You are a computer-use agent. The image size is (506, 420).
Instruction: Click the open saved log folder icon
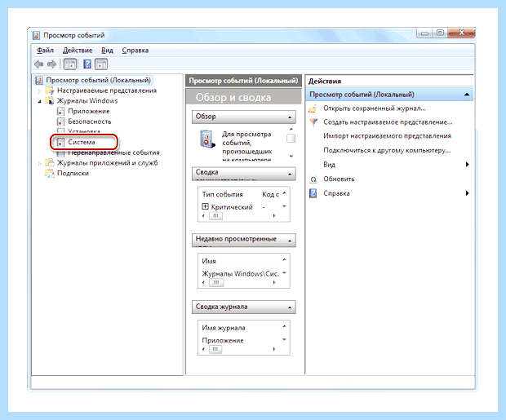[313, 108]
